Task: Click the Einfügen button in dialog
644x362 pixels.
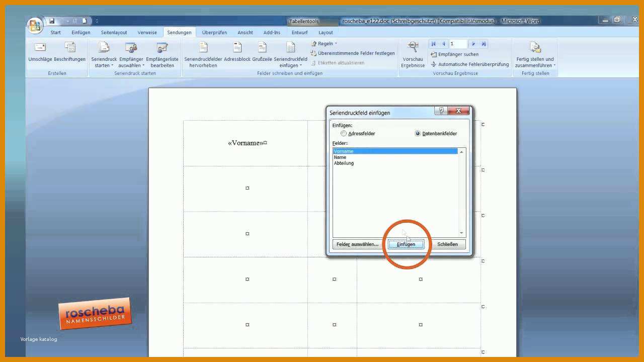Action: tap(406, 244)
